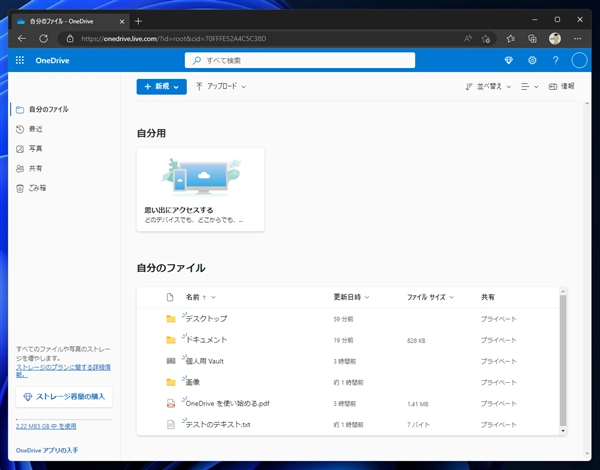Open the app launcher waffle icon

coord(20,60)
